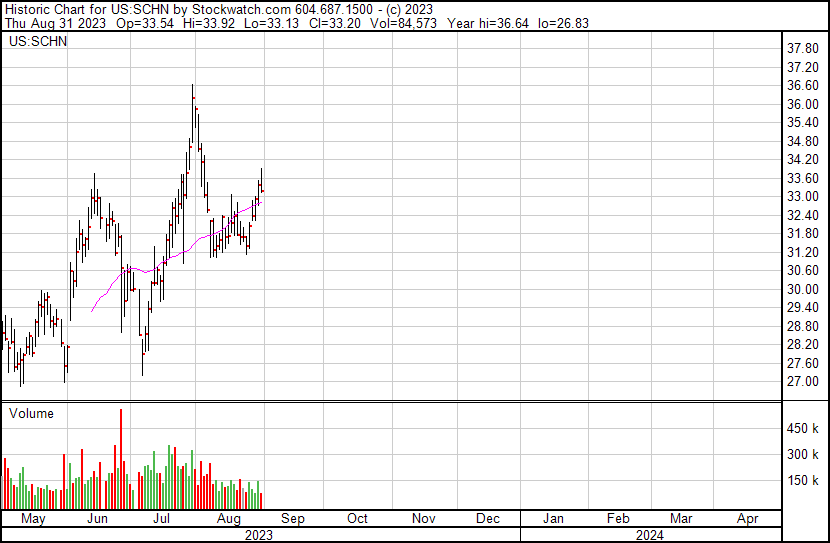
Task: Click the 2024 year label
Action: point(649,535)
